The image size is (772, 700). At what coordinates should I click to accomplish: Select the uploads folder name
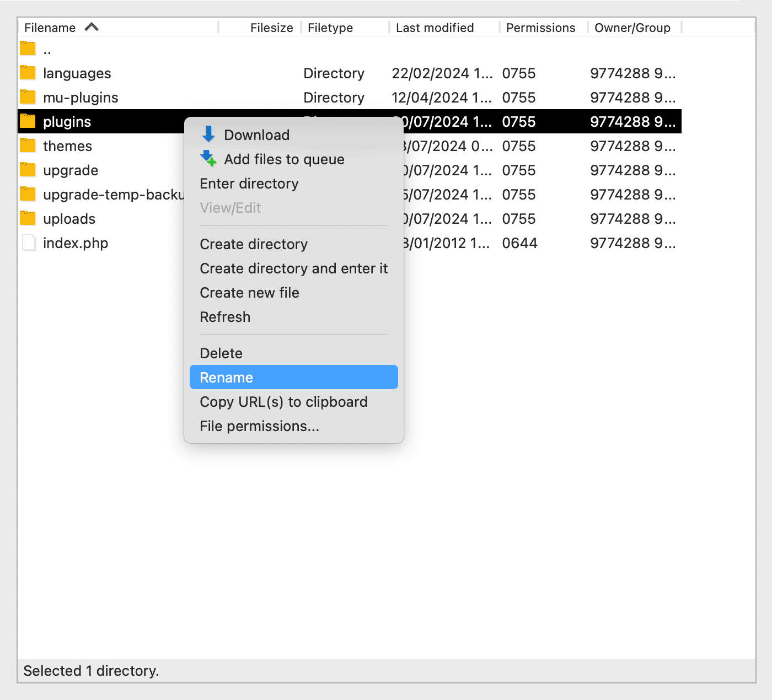point(69,219)
